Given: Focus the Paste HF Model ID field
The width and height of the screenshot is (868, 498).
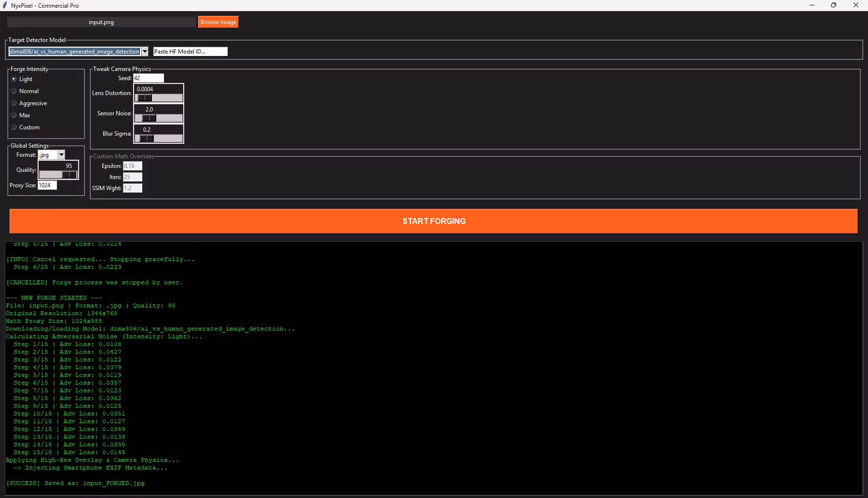Looking at the screenshot, I should [190, 52].
